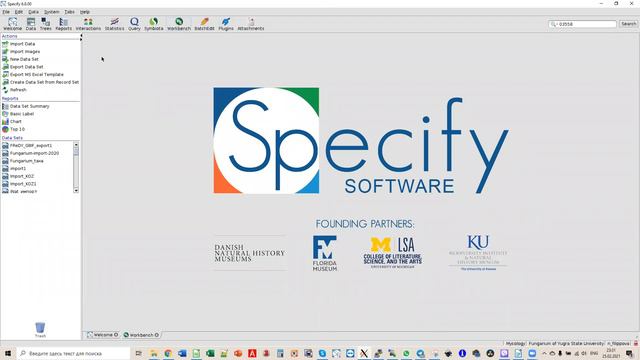Click Export Data Set action
Screen dimensions: 640x360
[23, 67]
